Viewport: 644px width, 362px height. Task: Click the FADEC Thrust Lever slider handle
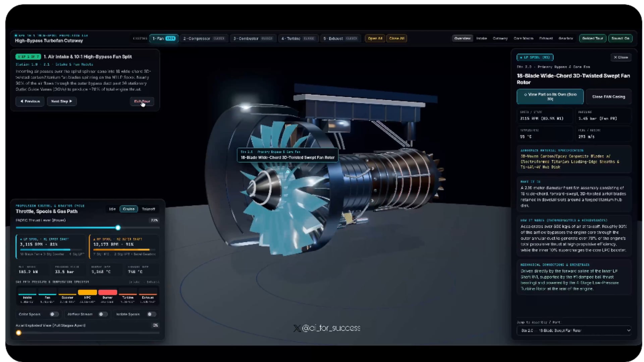[x=118, y=228]
